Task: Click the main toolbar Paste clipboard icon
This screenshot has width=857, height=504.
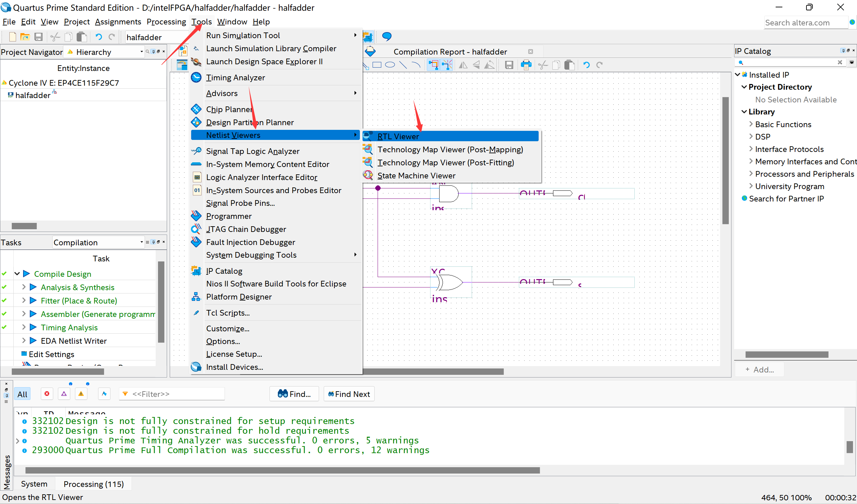Action: click(x=82, y=37)
